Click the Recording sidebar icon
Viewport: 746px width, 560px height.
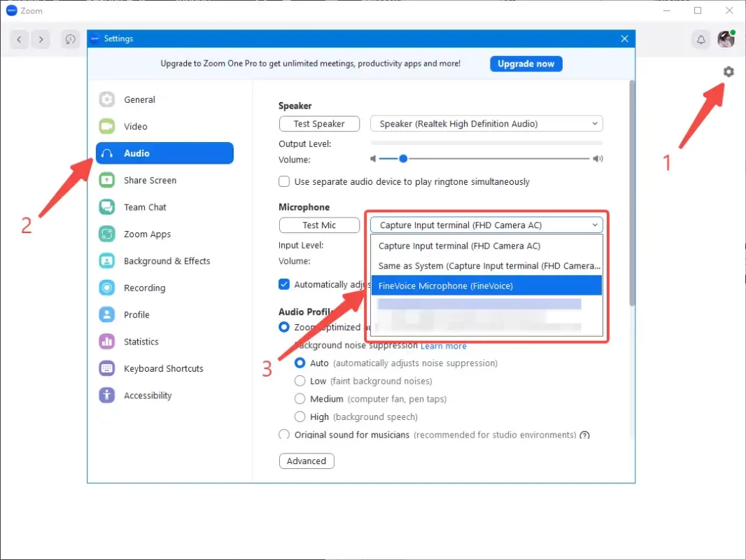click(106, 288)
